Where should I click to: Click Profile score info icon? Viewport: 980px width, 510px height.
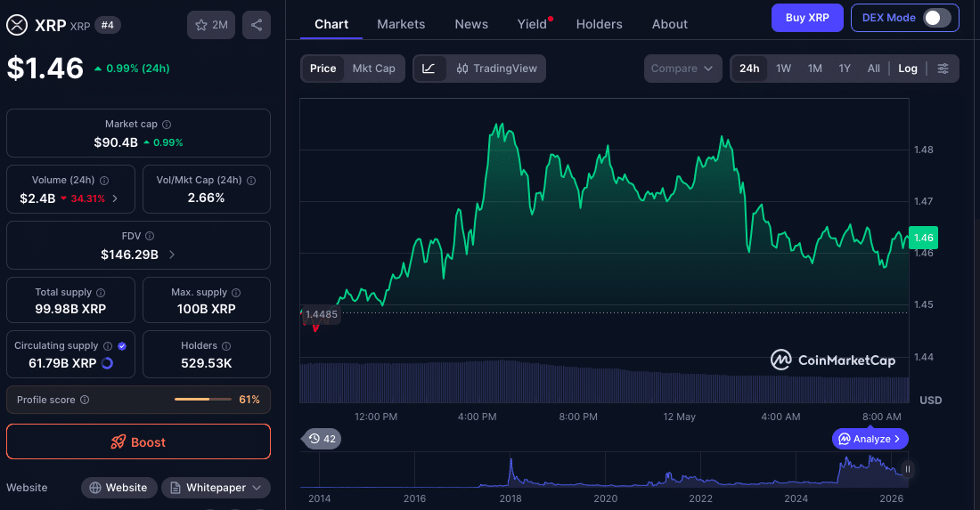click(85, 400)
